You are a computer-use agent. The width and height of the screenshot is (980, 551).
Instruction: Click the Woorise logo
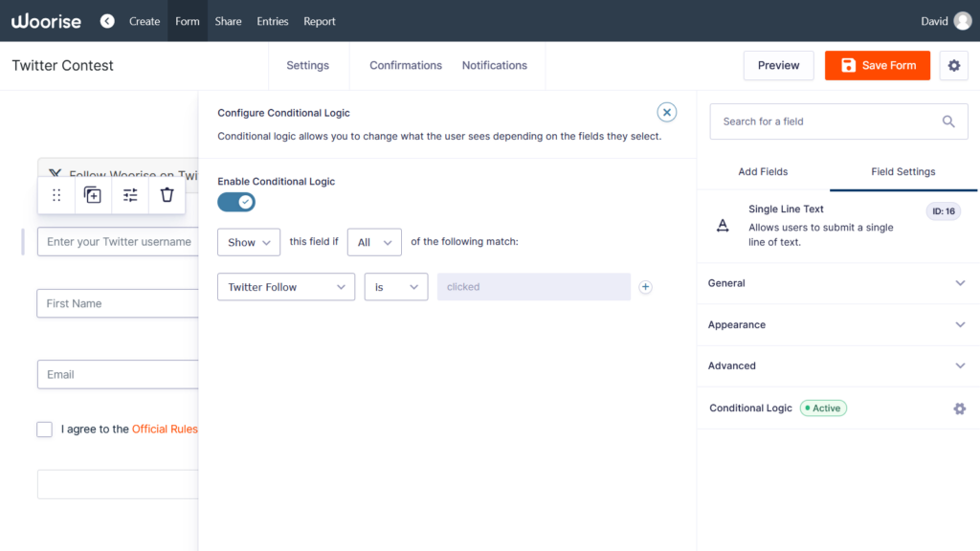click(x=46, y=20)
